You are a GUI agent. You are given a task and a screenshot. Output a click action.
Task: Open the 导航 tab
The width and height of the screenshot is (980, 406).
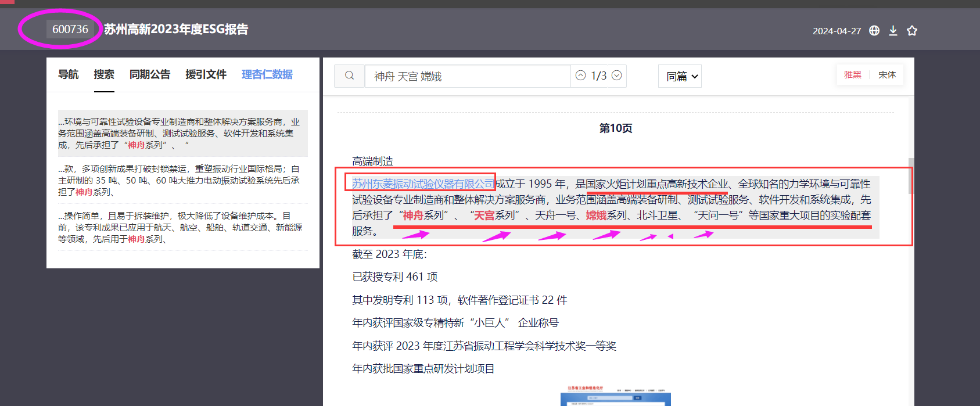[68, 74]
